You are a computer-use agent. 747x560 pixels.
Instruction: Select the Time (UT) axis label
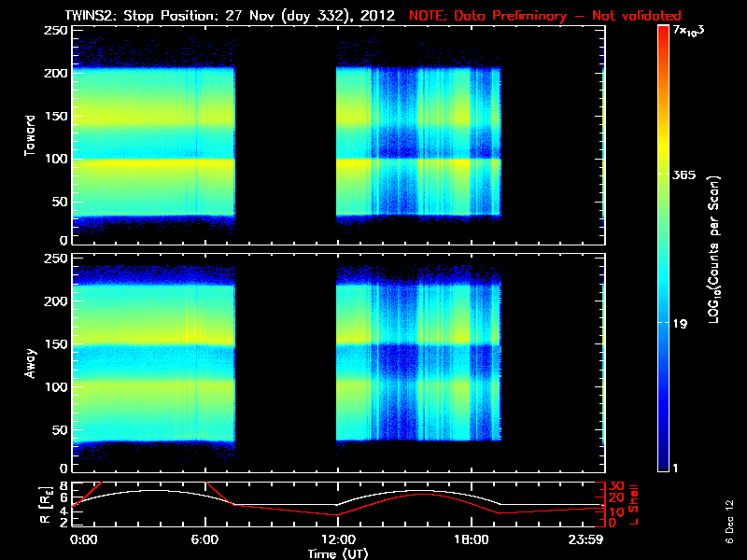pyautogui.click(x=338, y=553)
